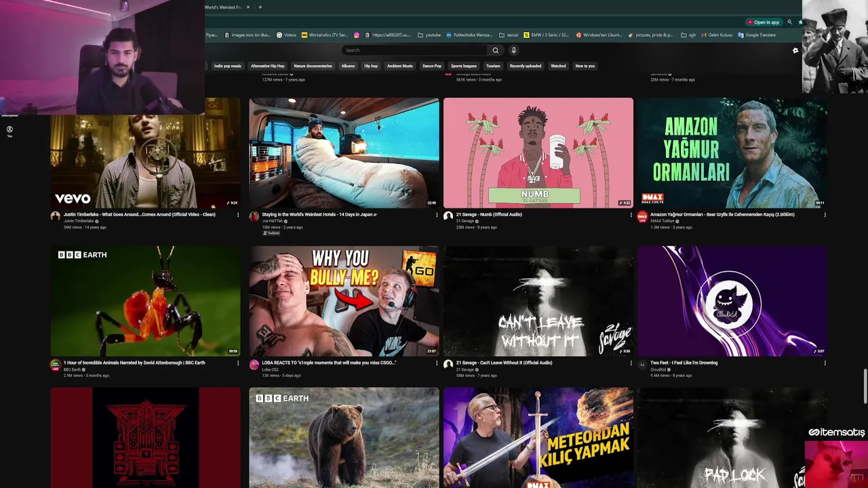Click inside the YouTube search field

coord(414,50)
